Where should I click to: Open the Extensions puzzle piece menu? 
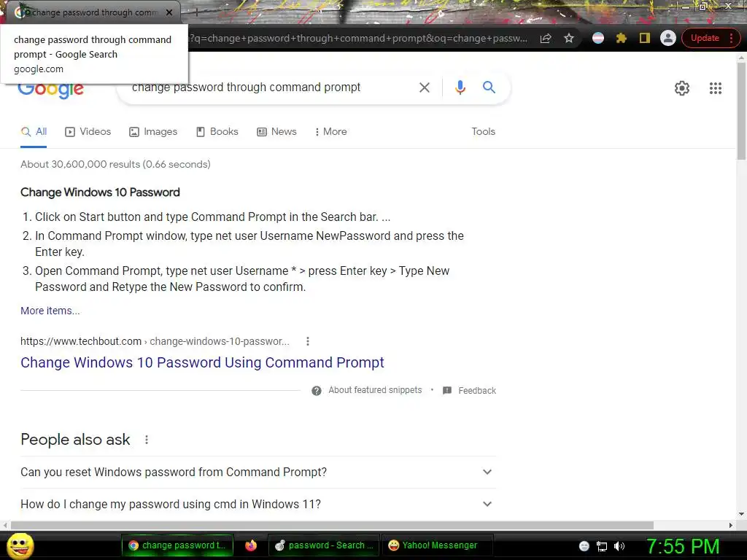coord(622,38)
